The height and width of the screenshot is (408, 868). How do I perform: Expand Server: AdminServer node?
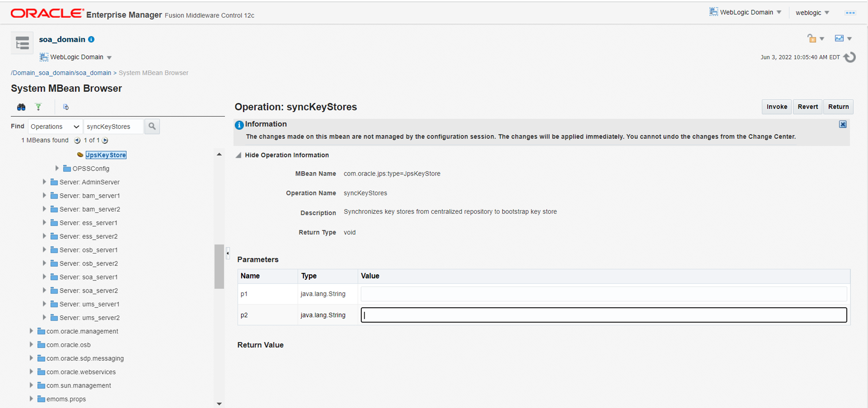tap(44, 182)
